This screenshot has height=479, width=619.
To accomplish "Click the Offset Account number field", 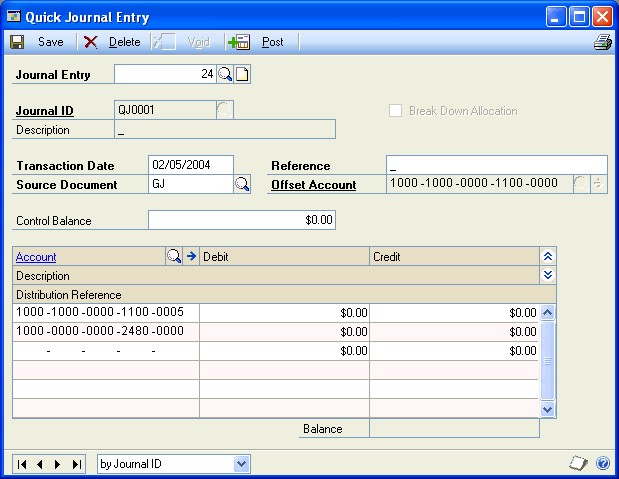I will (x=480, y=184).
